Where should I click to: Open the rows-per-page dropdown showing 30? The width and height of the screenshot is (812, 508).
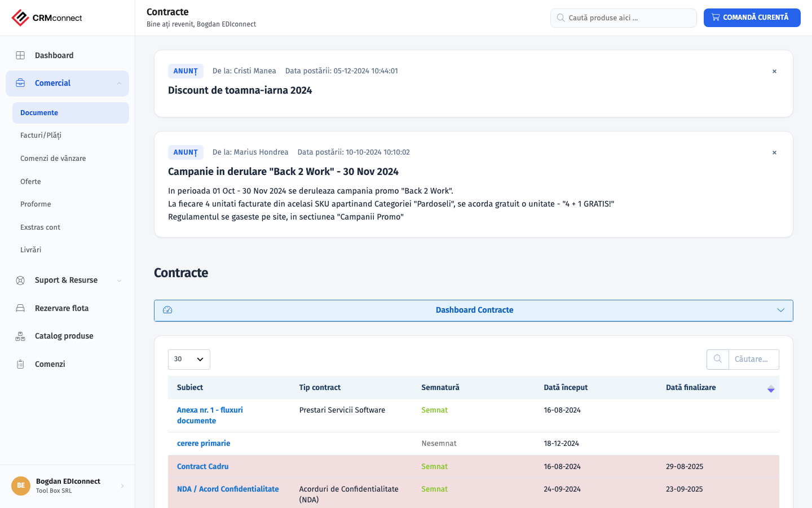pos(189,360)
